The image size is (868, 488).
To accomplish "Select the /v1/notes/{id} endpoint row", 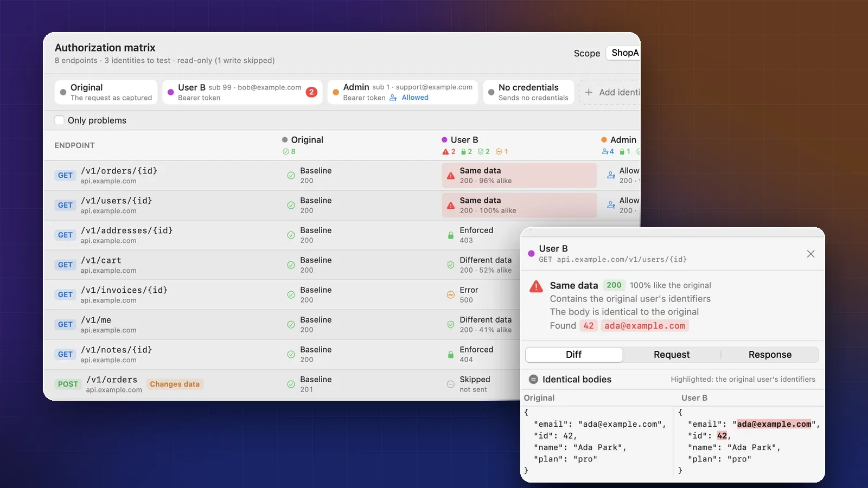I will point(282,355).
